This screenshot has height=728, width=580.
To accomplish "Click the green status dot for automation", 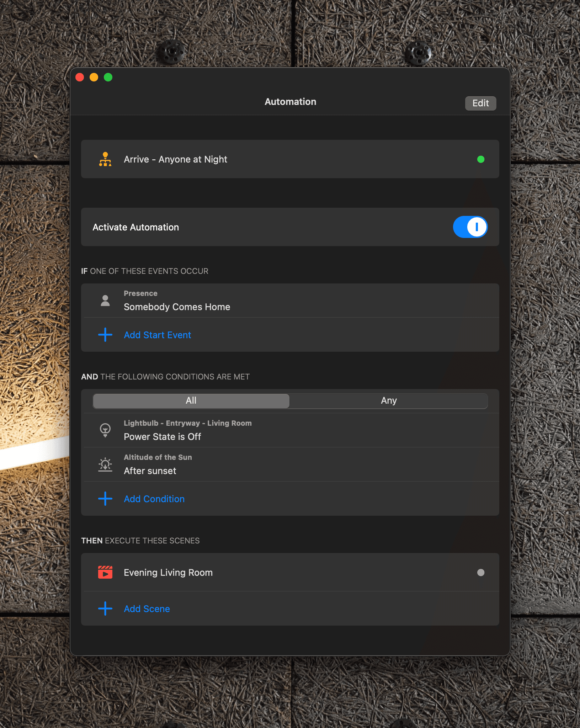I will click(x=480, y=159).
